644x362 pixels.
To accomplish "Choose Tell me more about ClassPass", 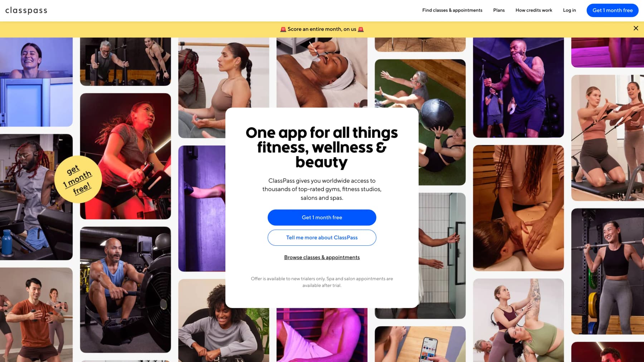I will (322, 238).
